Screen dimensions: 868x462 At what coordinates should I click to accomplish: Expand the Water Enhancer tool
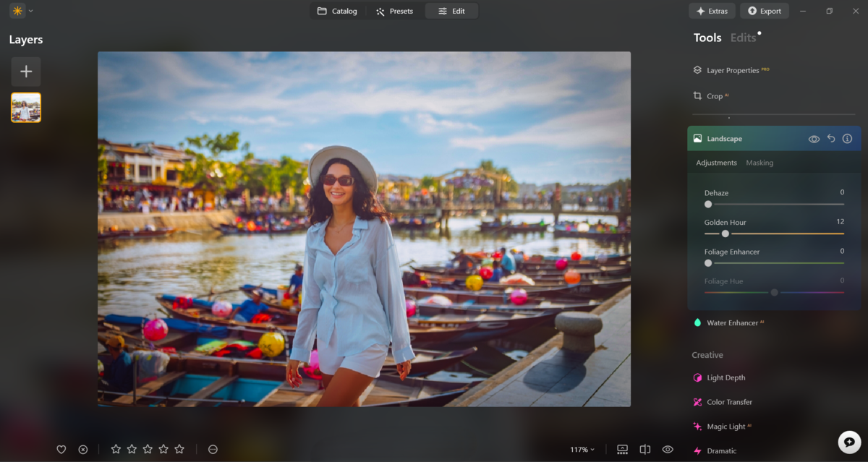coord(733,323)
